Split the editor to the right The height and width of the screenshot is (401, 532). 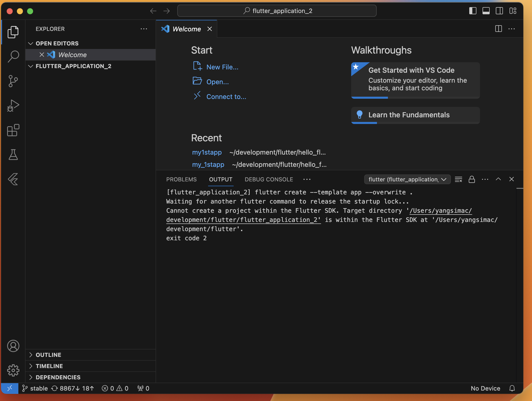498,29
